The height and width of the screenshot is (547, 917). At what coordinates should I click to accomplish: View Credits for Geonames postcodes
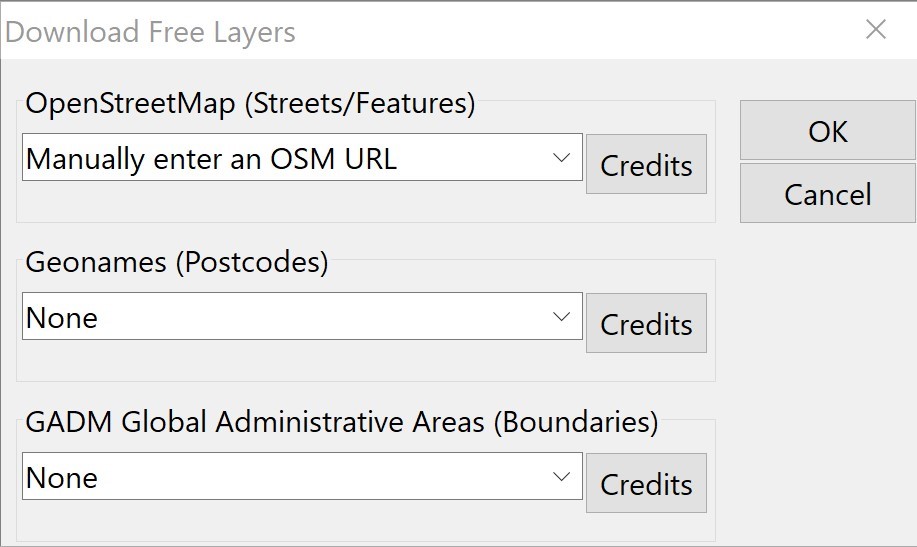(646, 323)
